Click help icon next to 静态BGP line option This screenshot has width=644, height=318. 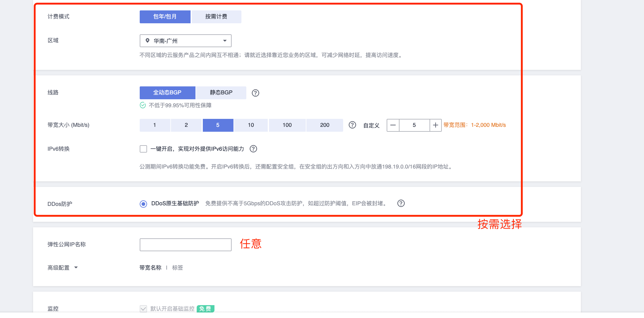point(255,93)
